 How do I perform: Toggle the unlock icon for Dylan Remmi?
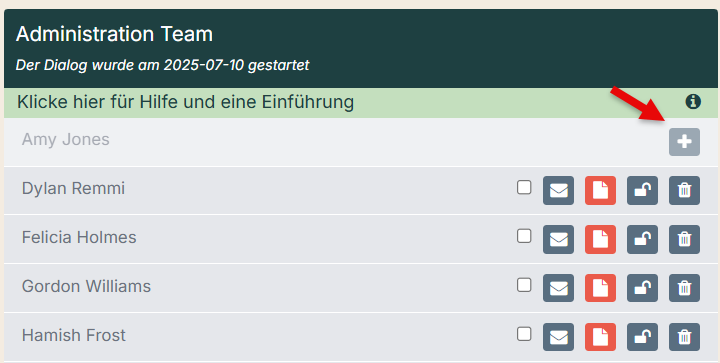tap(642, 190)
